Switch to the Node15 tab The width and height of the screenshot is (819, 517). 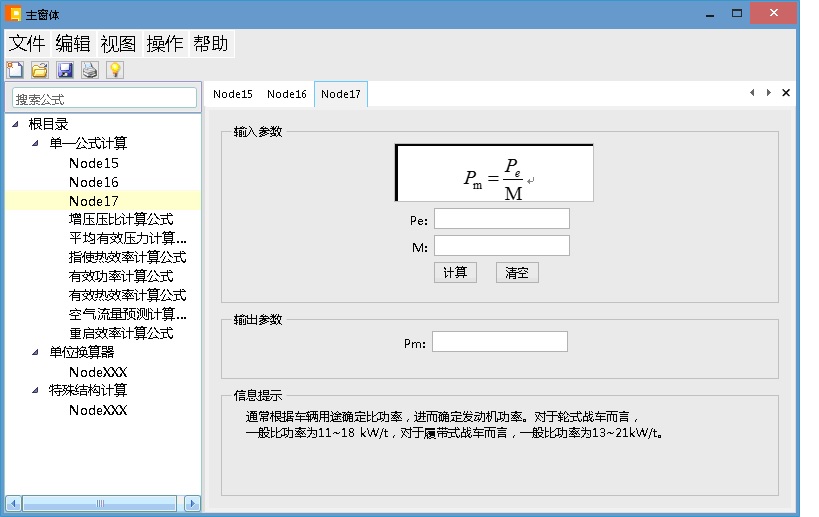click(x=232, y=94)
